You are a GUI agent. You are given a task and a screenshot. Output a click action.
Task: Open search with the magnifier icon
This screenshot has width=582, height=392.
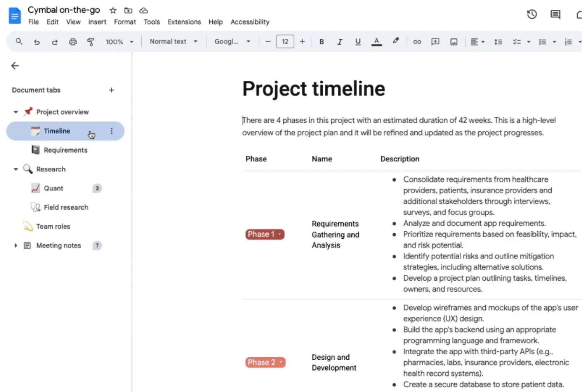pos(19,42)
